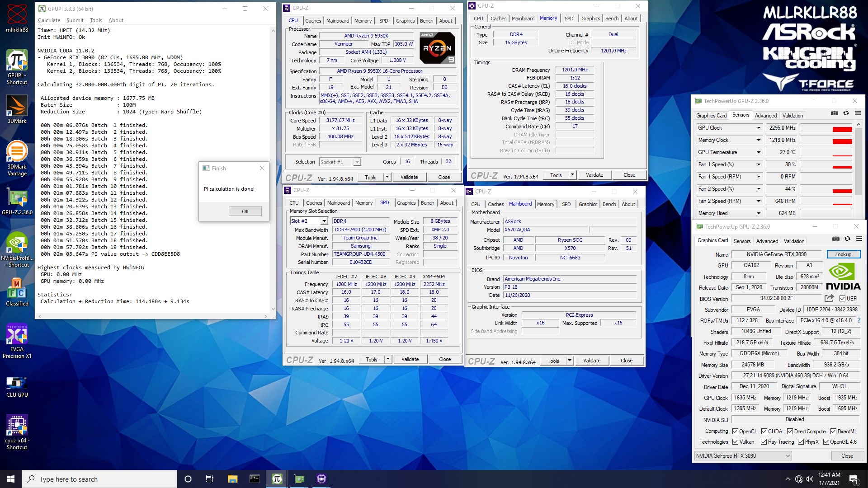This screenshot has height=488, width=868.
Task: Switch to Advanced tab in GPU-Z Sensors window
Action: click(x=766, y=116)
